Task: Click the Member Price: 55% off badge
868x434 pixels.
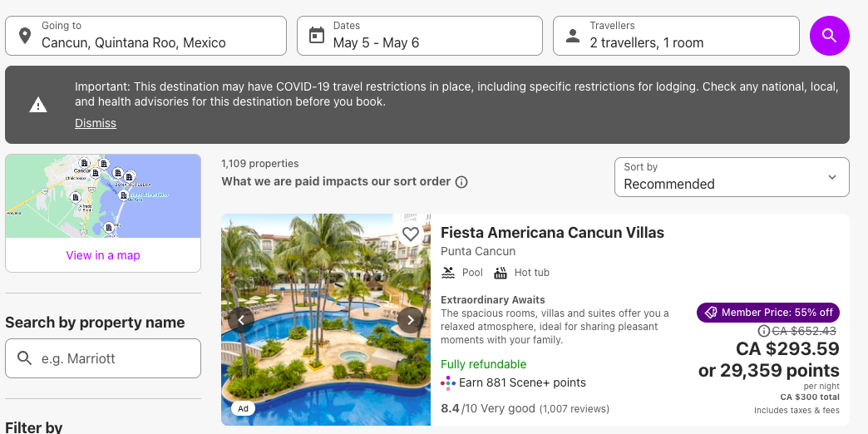Action: coord(767,313)
